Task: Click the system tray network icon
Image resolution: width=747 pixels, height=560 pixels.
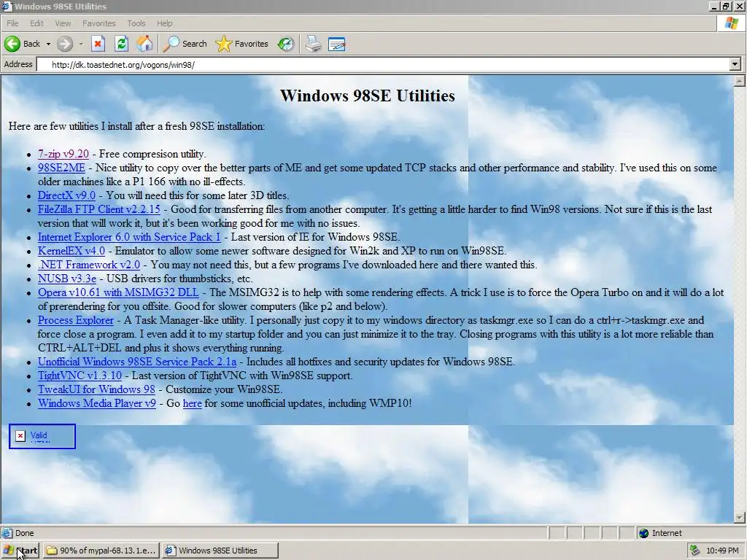Action: 695,551
